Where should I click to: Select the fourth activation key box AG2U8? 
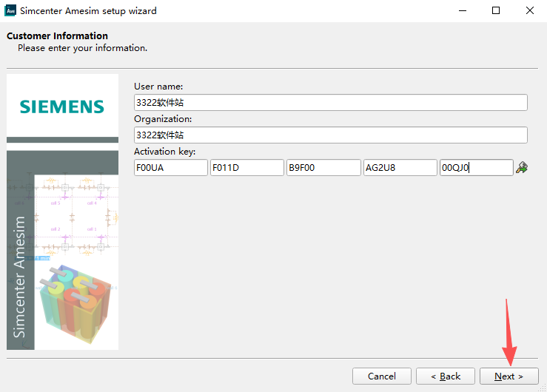pos(400,168)
